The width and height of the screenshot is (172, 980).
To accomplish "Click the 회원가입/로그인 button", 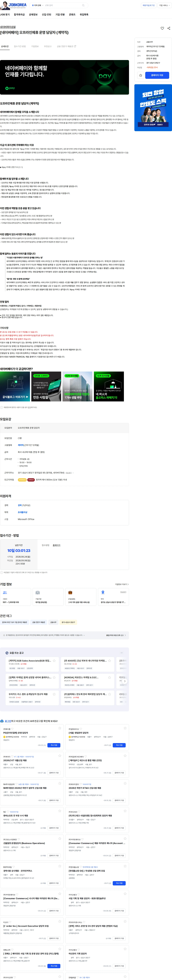I will click(149, 5).
